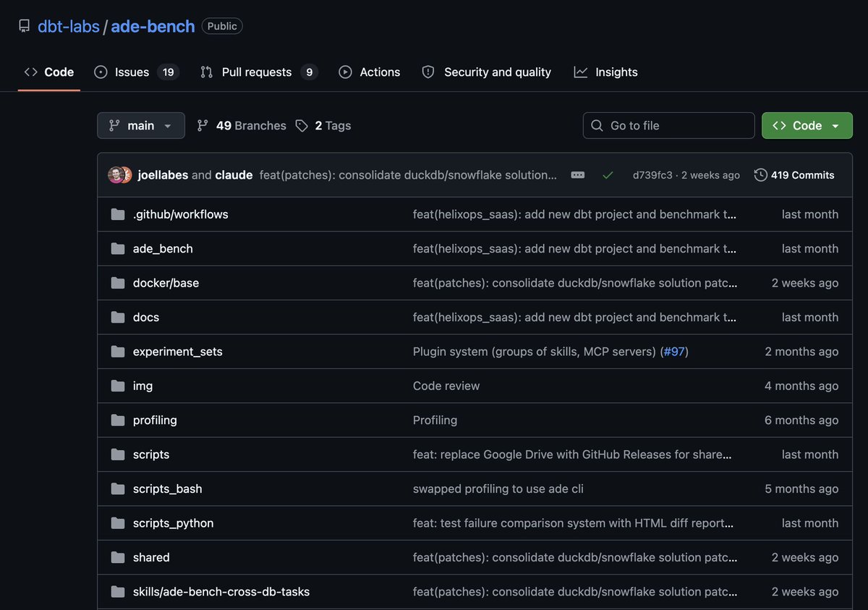Click the folder icon for scripts_bash

point(118,489)
